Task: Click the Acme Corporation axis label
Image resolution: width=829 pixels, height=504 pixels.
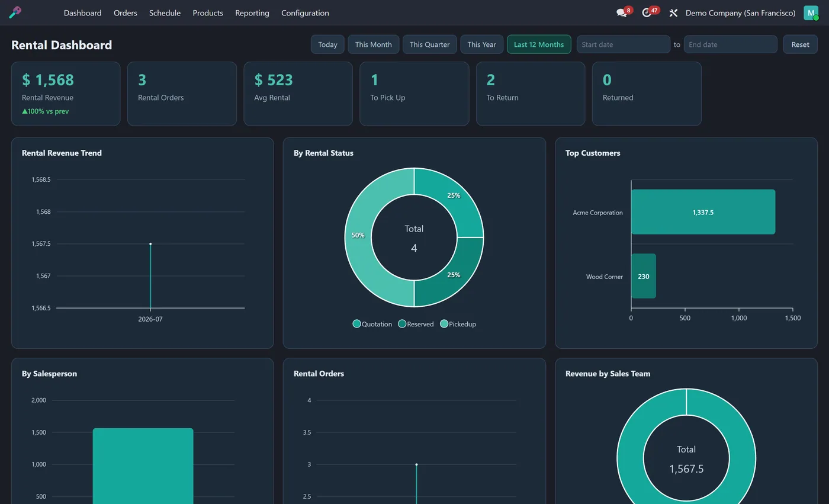Action: click(597, 213)
